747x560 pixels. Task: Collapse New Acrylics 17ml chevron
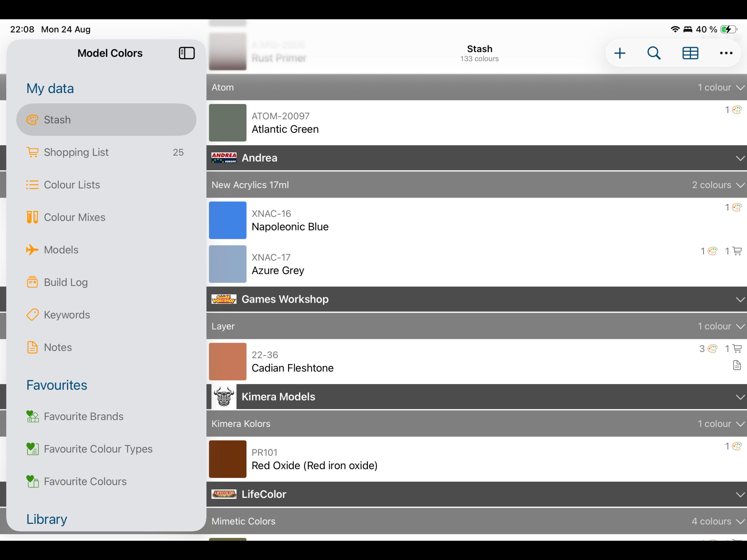coord(740,185)
